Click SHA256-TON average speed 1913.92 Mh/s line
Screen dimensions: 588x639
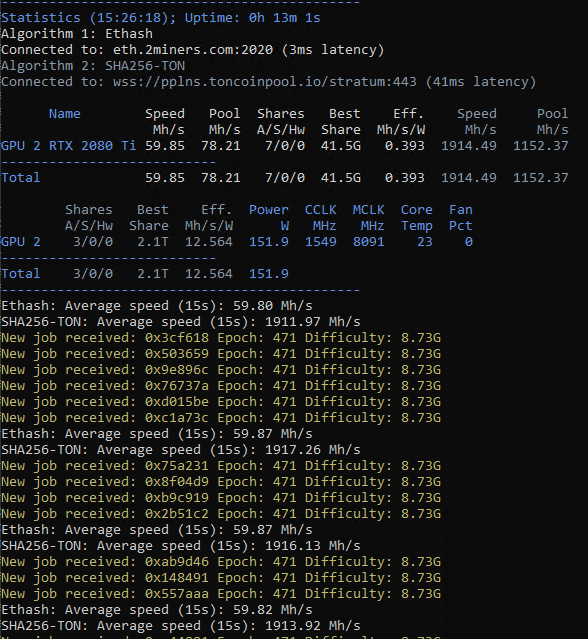click(181, 626)
